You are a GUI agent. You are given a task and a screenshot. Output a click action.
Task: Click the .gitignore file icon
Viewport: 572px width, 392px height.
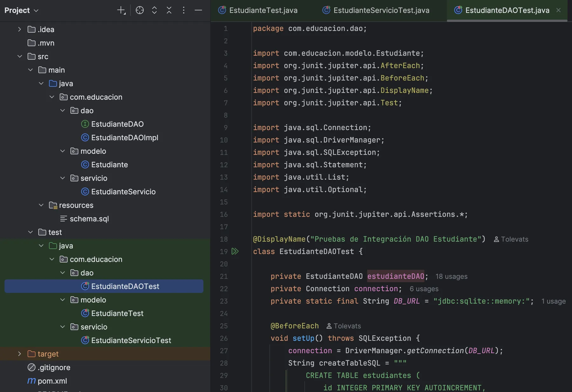(31, 368)
